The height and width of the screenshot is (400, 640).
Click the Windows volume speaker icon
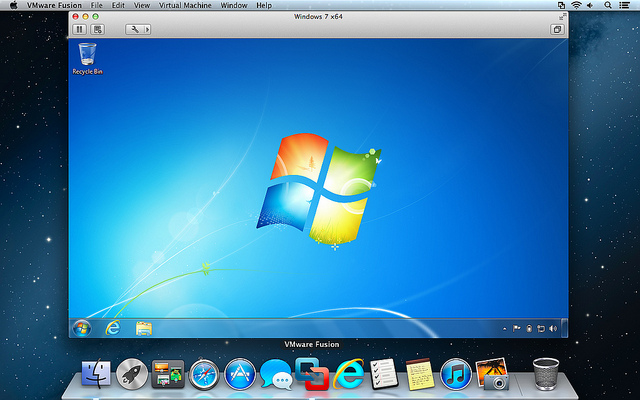click(x=552, y=328)
